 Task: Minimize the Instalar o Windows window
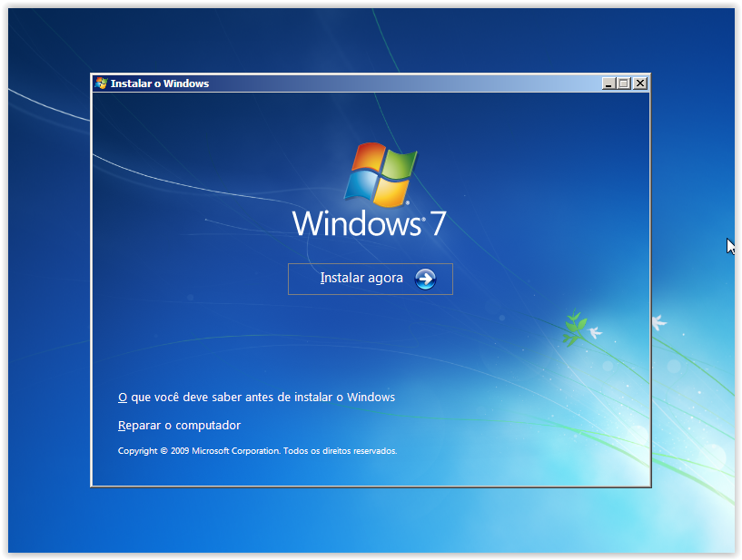pos(608,84)
